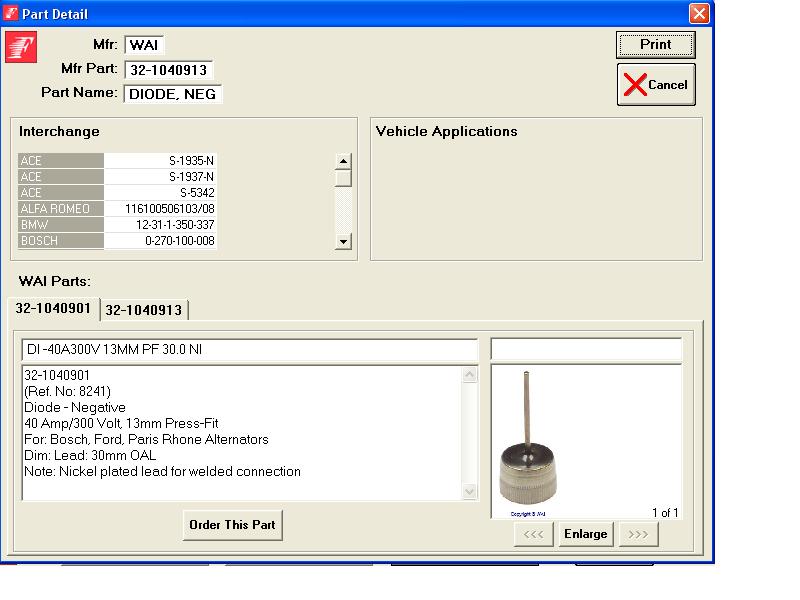Click the DI -40A300V 13MM PF description field

click(x=249, y=349)
